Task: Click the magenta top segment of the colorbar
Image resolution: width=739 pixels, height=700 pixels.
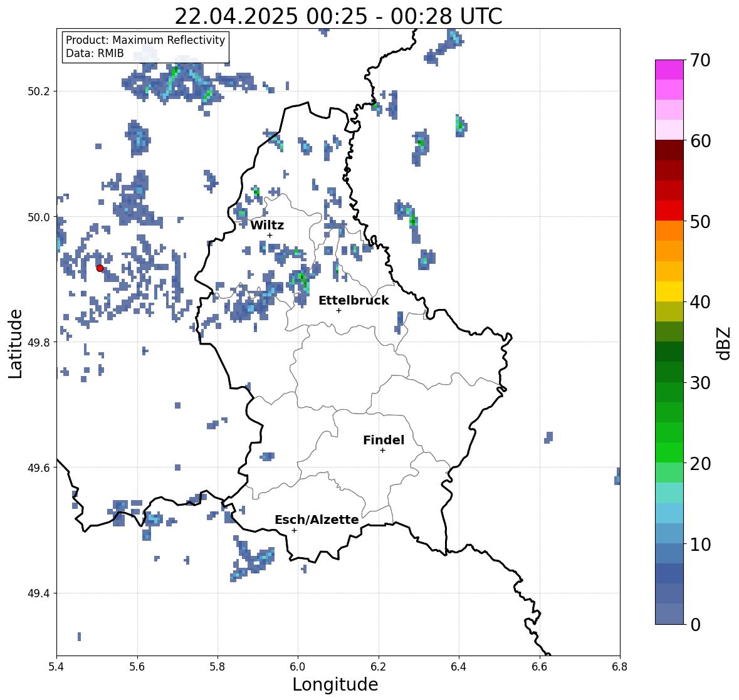Action: (669, 70)
